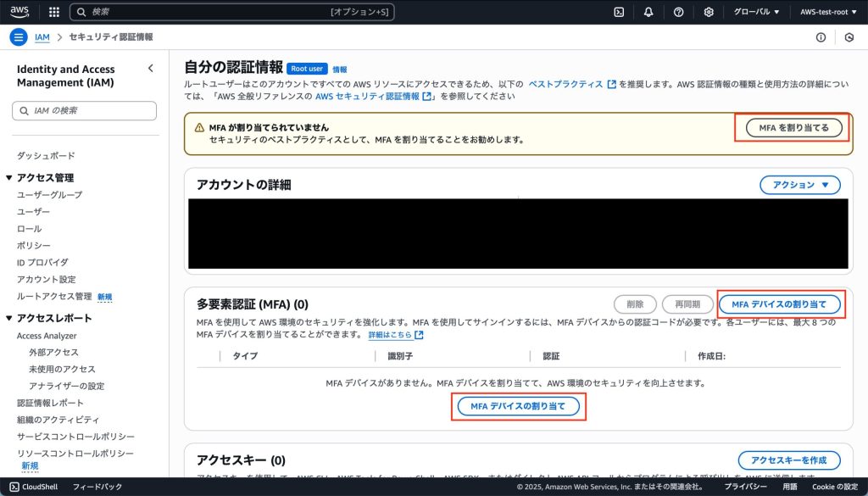Click the 認証 column header

(x=551, y=356)
